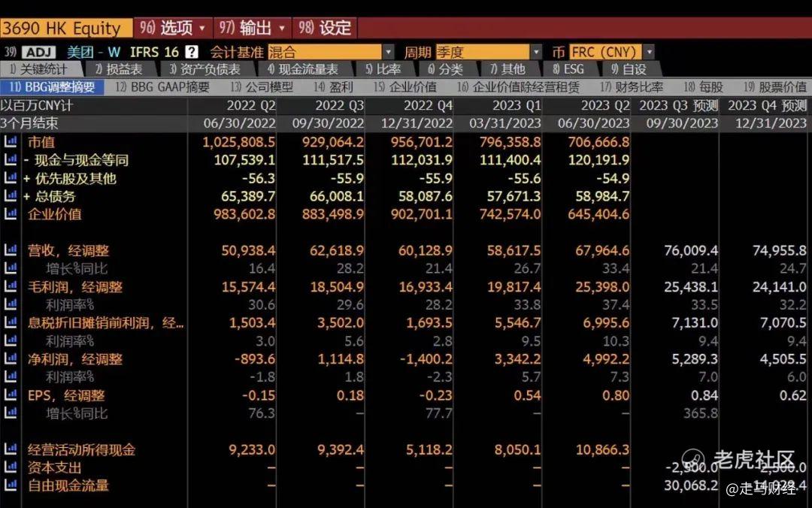Open the 选项 options dropdown
812x508 pixels.
(173, 28)
